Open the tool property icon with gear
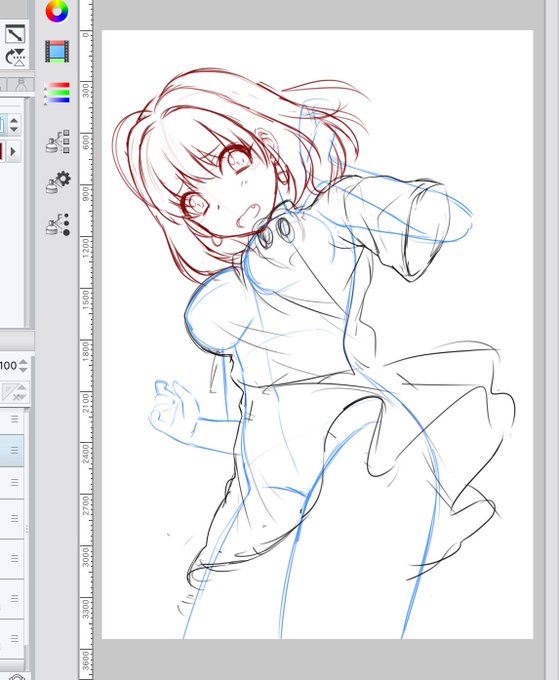This screenshot has height=680, width=559. [58, 182]
